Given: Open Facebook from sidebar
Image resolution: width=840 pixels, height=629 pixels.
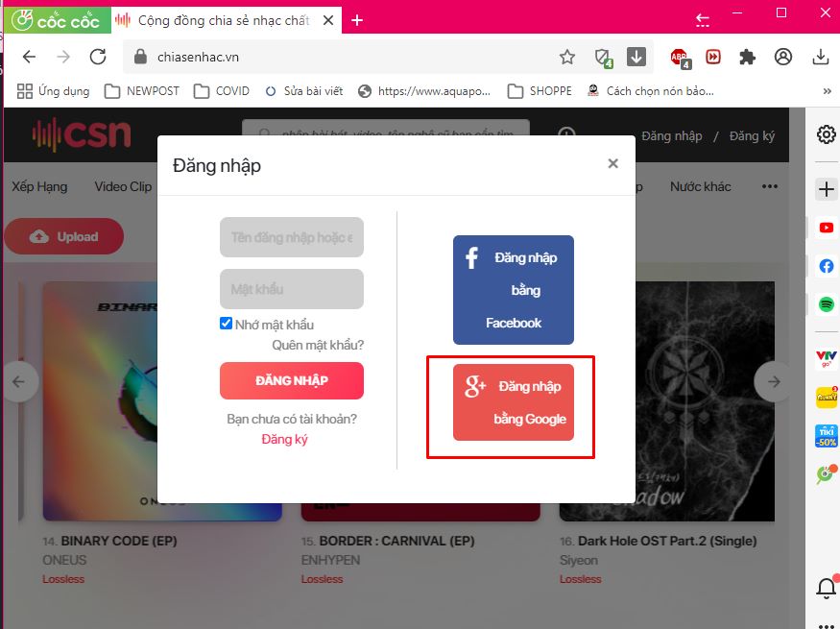Looking at the screenshot, I should click(x=826, y=266).
